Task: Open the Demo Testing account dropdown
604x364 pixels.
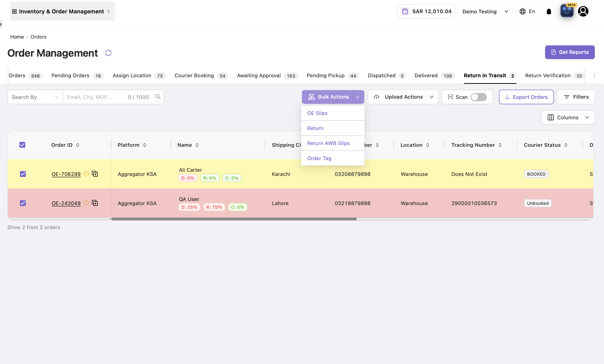Action: [x=485, y=11]
